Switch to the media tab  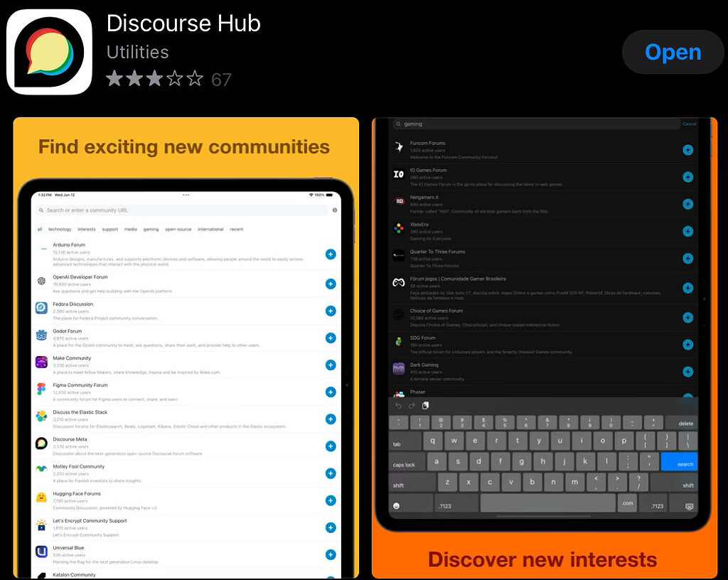pos(131,229)
